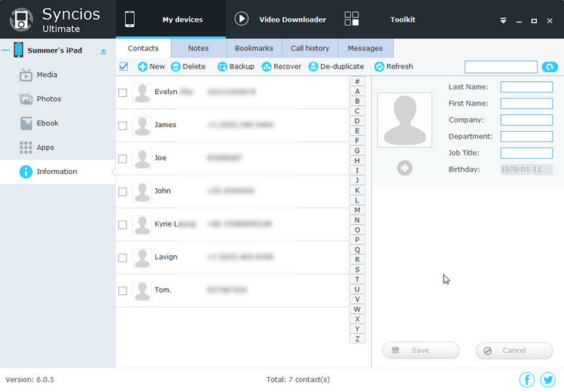Check the box for Kyrie

tap(123, 225)
